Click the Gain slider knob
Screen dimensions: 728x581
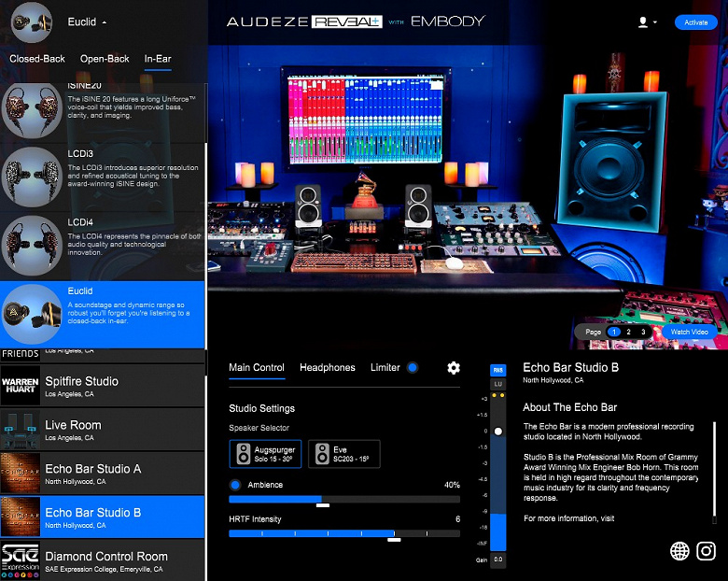498,432
